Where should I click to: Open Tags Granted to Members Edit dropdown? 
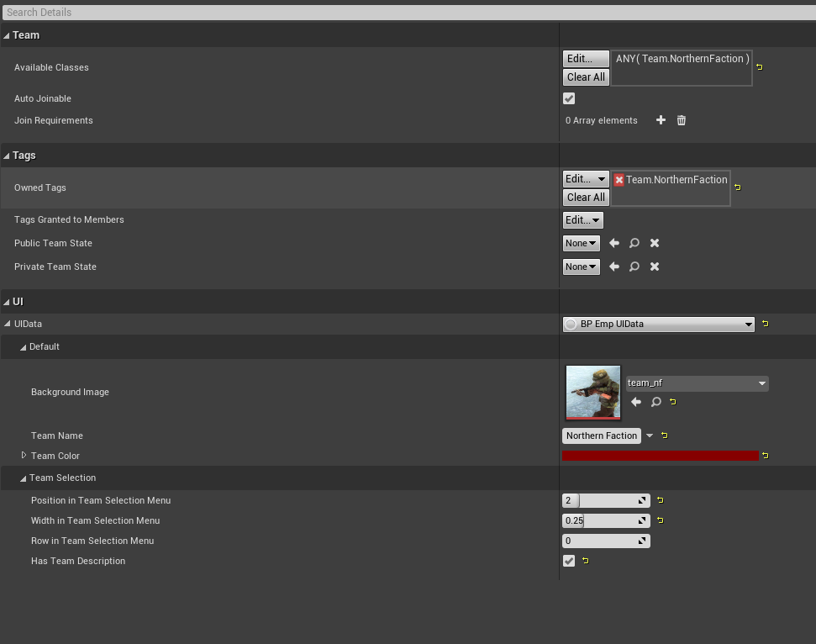click(582, 219)
